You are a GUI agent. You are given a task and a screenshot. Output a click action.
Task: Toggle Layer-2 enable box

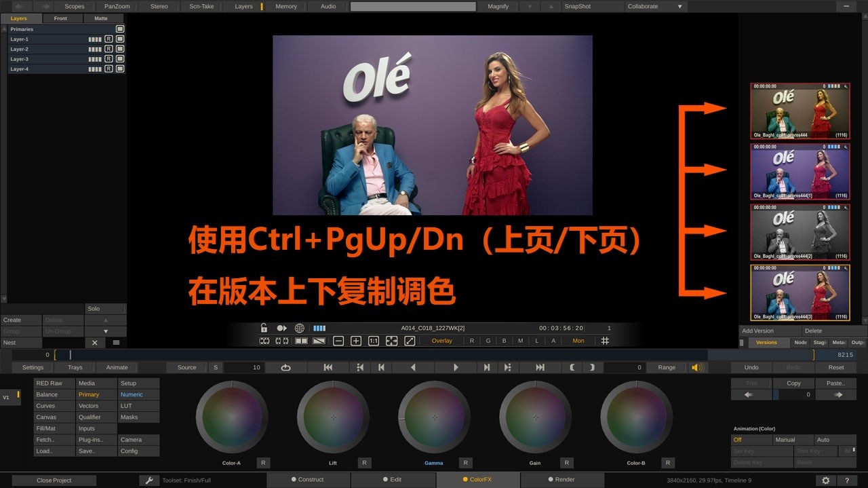(120, 49)
